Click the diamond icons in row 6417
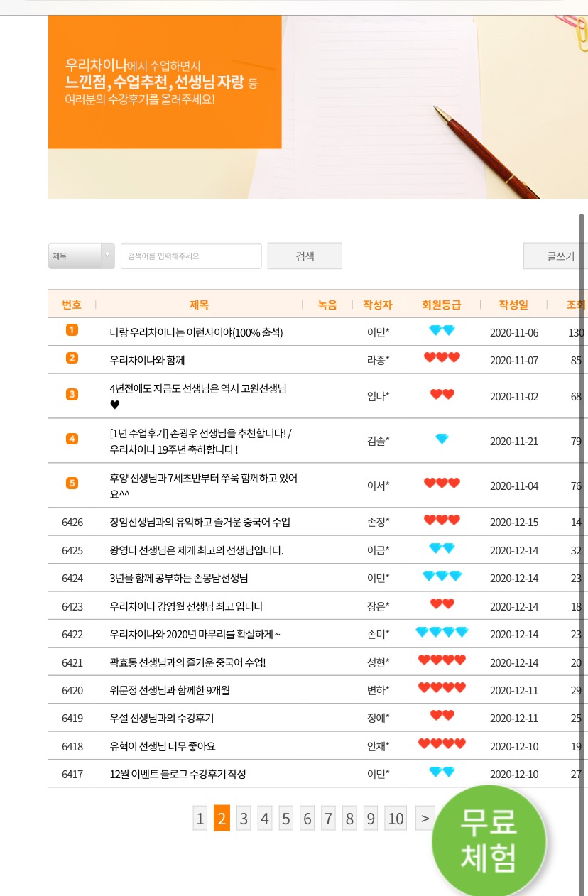This screenshot has width=588, height=896. click(442, 772)
